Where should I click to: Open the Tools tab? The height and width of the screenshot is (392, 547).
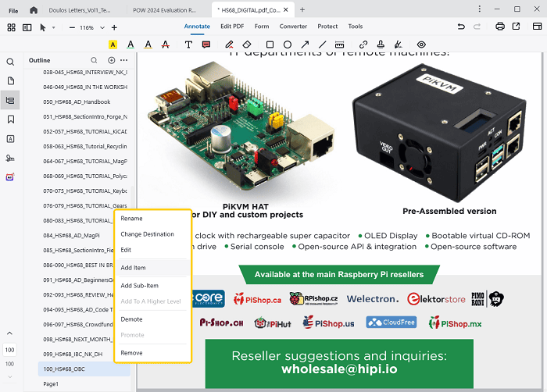[x=355, y=27]
